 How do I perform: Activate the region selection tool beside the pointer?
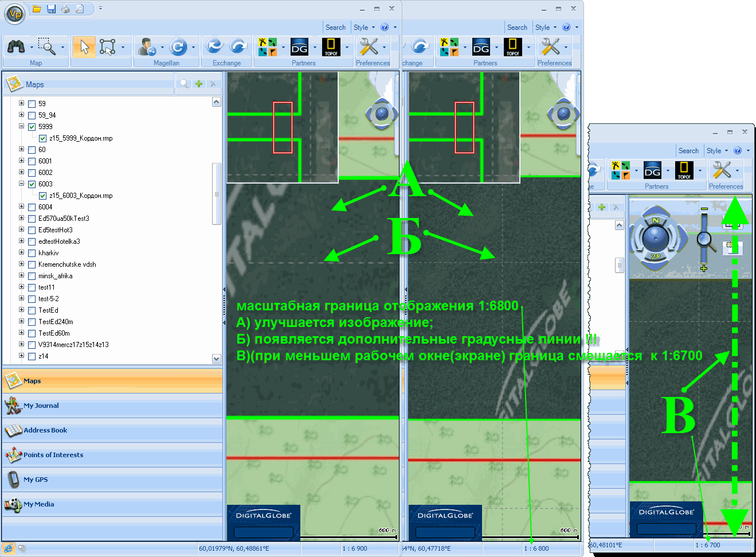pyautogui.click(x=107, y=47)
